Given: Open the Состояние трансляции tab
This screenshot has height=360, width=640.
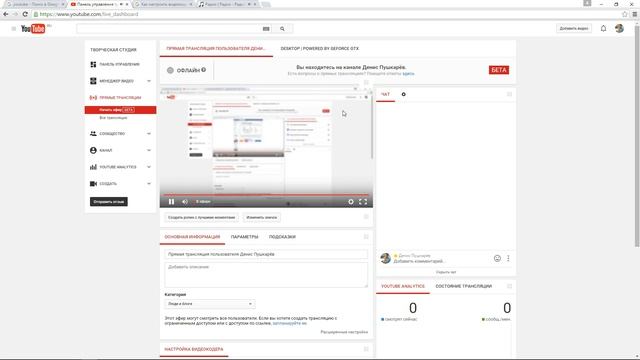Looking at the screenshot, I should (464, 286).
